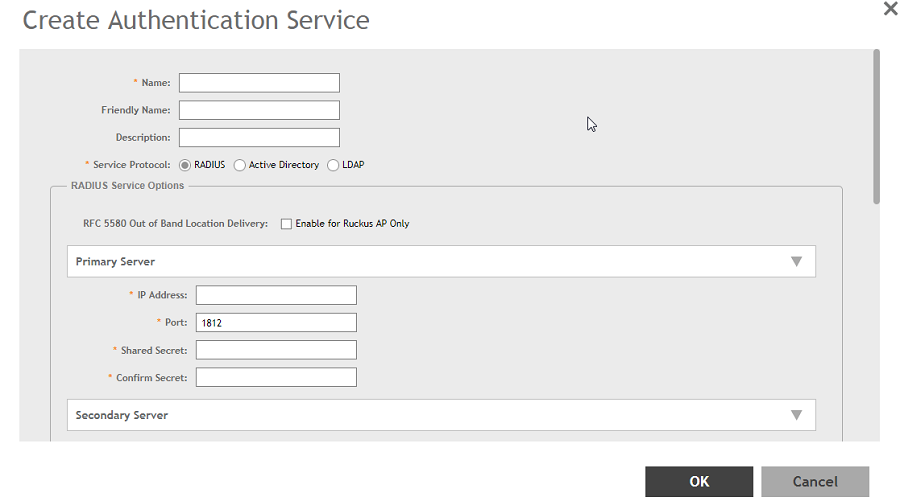Select the RADIUS service protocol
The width and height of the screenshot is (900, 501).
point(185,165)
